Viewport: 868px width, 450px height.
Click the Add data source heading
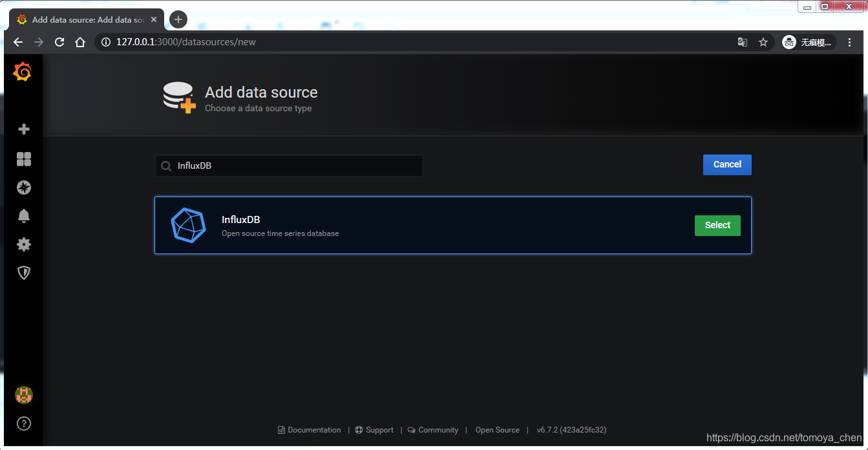pos(261,92)
